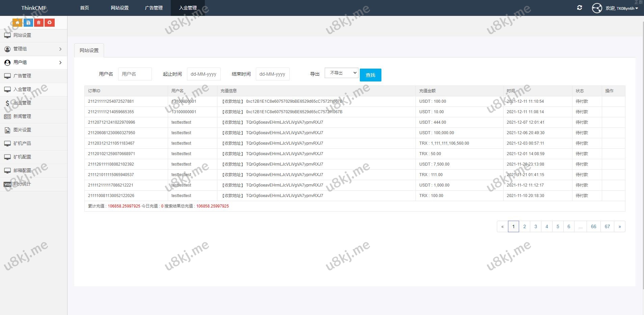The height and width of the screenshot is (315, 644).
Task: Go to next page with » arrow
Action: click(x=619, y=226)
